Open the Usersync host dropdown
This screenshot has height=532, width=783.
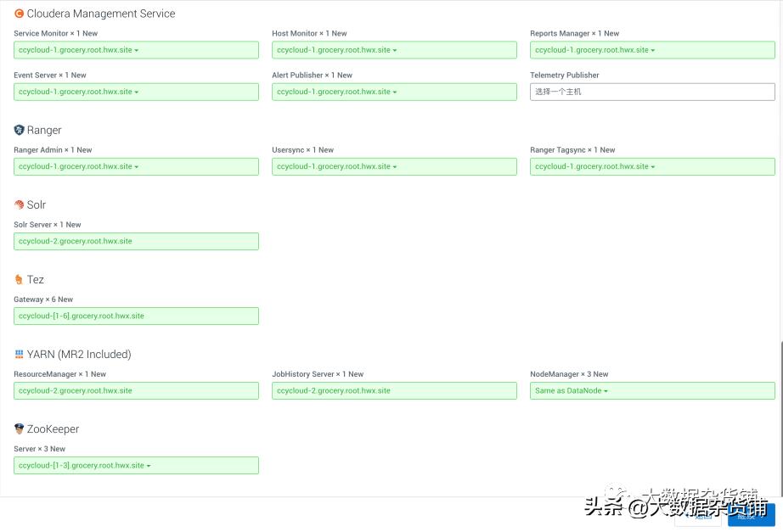coord(394,166)
